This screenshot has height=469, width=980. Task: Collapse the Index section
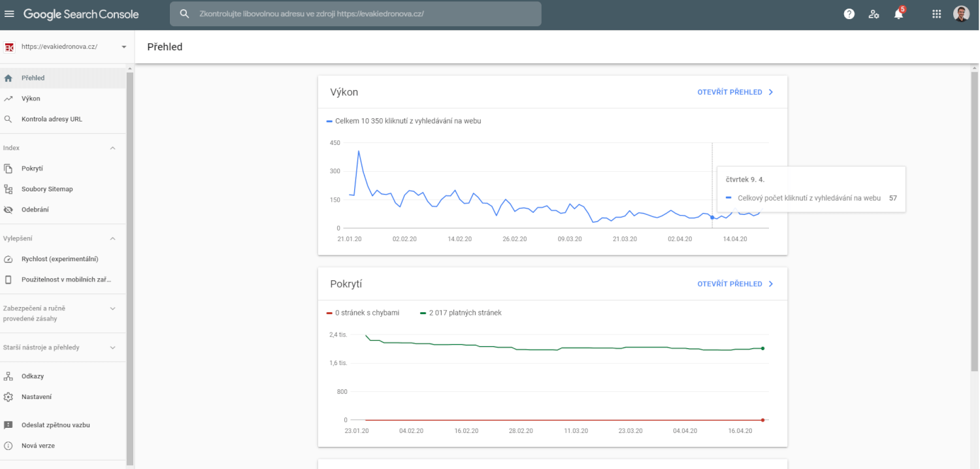coord(112,148)
